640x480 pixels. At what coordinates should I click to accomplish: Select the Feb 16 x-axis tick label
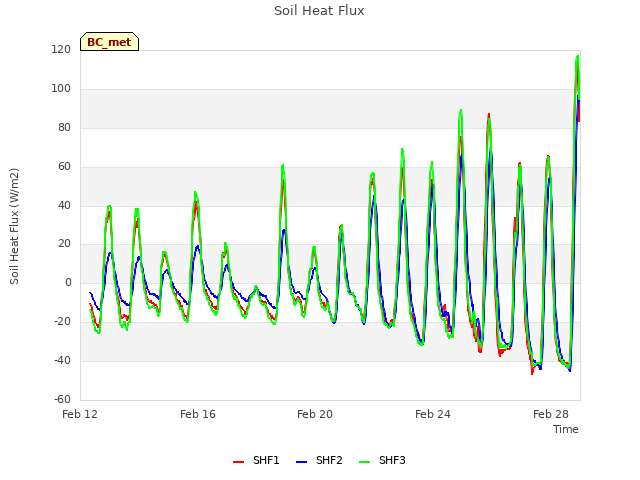click(x=198, y=414)
